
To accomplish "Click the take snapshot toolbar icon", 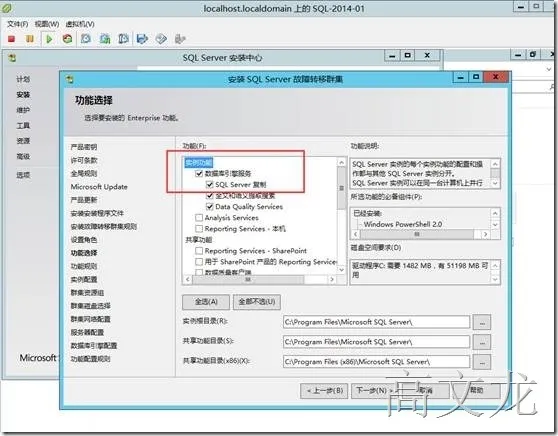I will click(x=86, y=38).
